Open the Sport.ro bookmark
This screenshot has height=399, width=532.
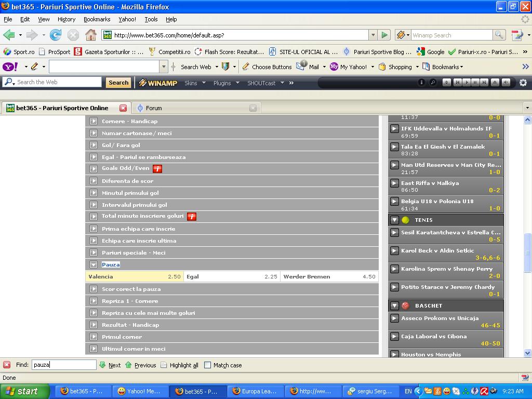[x=19, y=52]
